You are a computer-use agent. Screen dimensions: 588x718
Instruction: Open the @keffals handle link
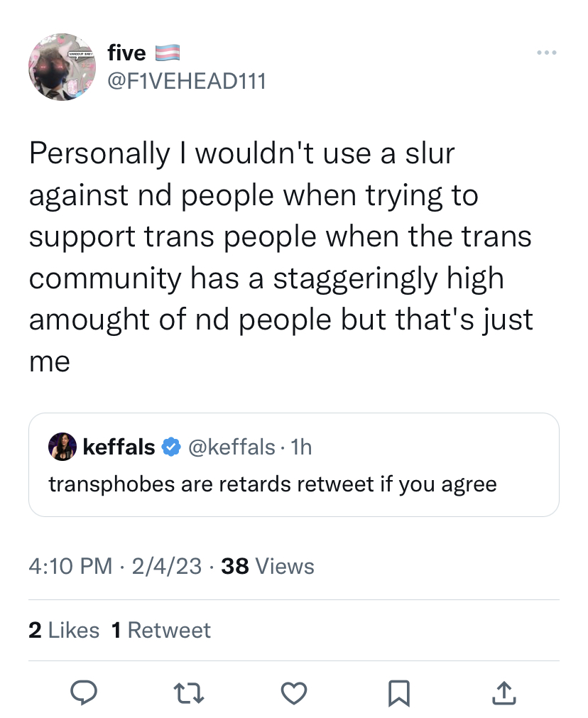click(x=232, y=447)
